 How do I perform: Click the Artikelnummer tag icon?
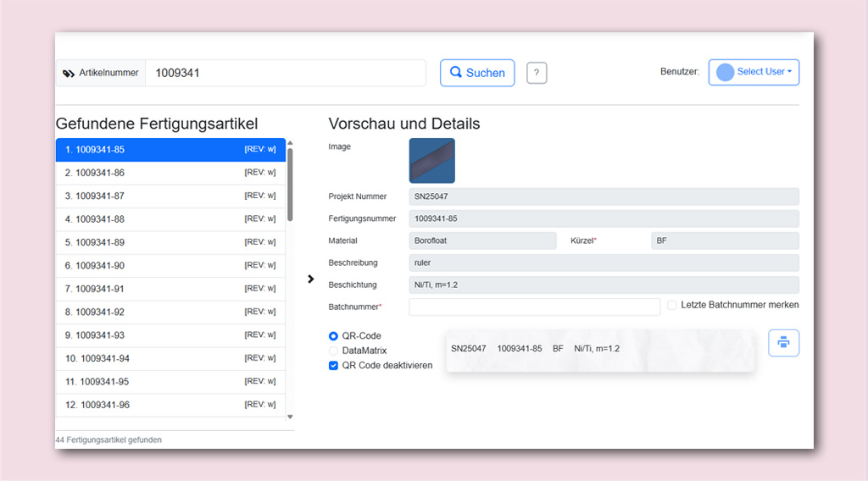click(69, 73)
